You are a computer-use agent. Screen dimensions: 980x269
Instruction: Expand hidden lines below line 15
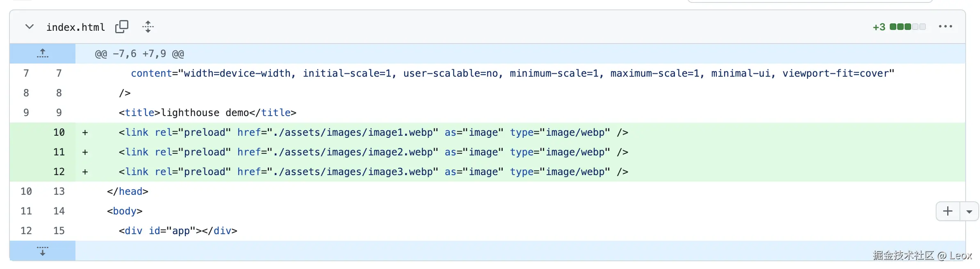click(43, 251)
